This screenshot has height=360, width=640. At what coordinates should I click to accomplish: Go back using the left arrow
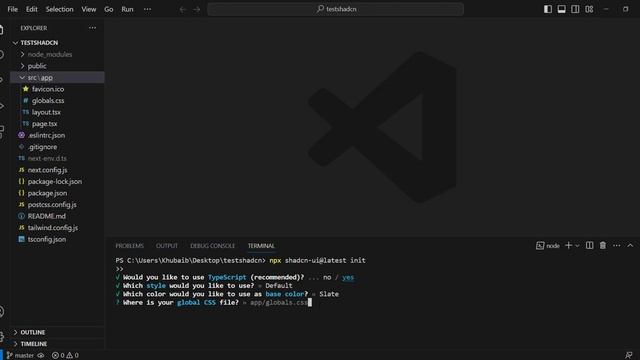coord(183,9)
